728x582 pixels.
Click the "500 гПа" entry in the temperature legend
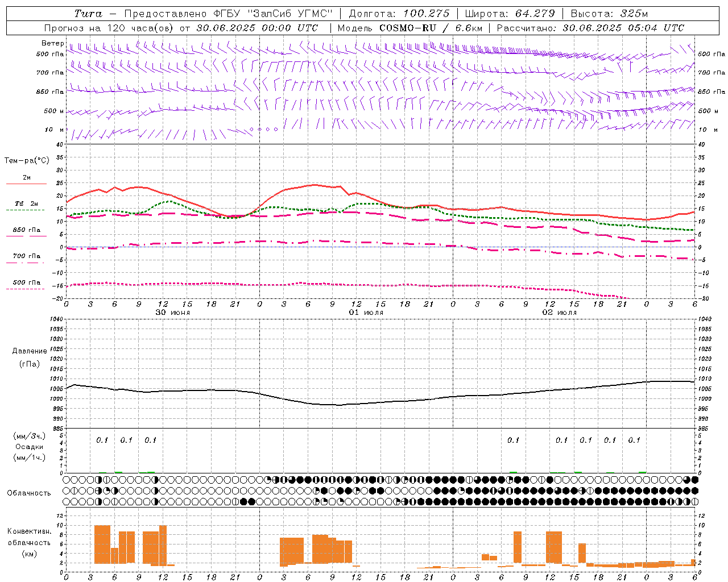27,282
